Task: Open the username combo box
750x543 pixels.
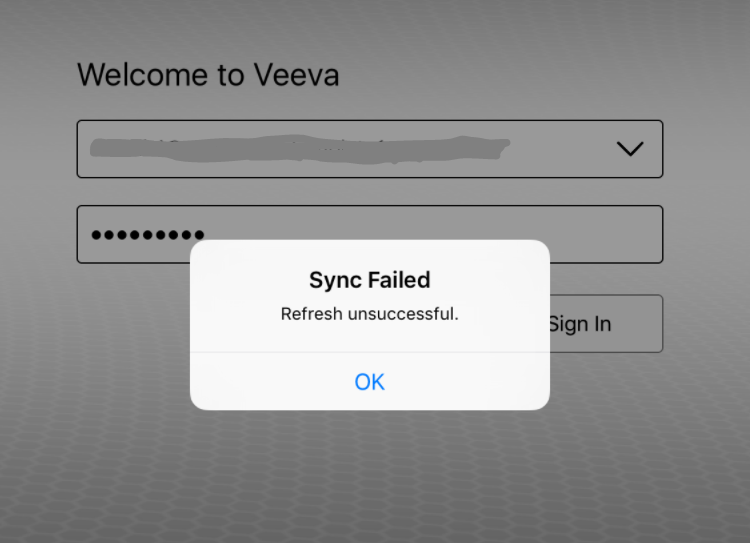Action: [x=369, y=149]
